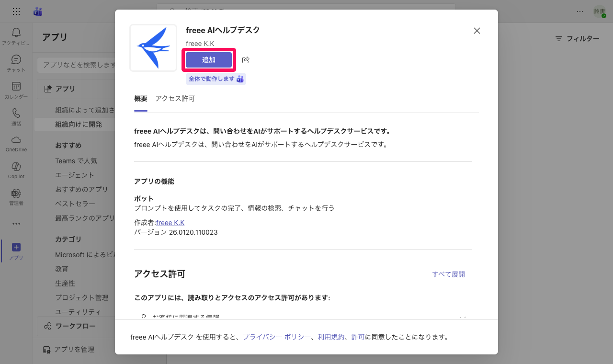
Task: Open the freee K.K author link
Action: pyautogui.click(x=170, y=223)
